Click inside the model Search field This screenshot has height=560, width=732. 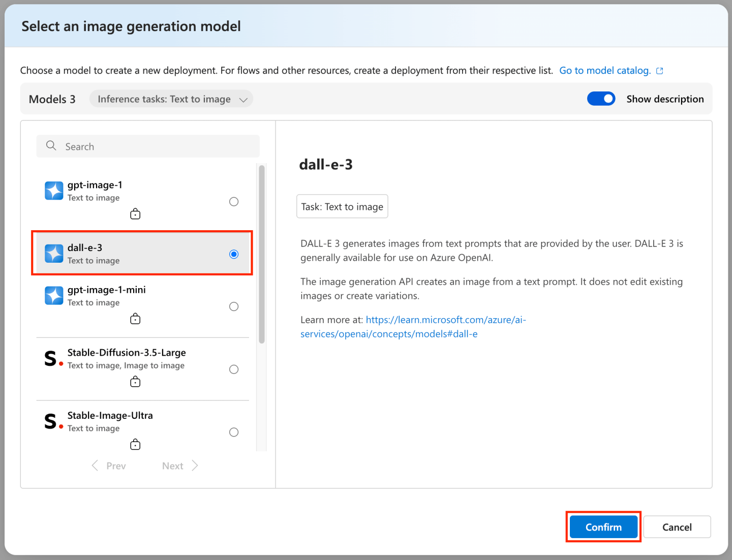click(x=147, y=146)
